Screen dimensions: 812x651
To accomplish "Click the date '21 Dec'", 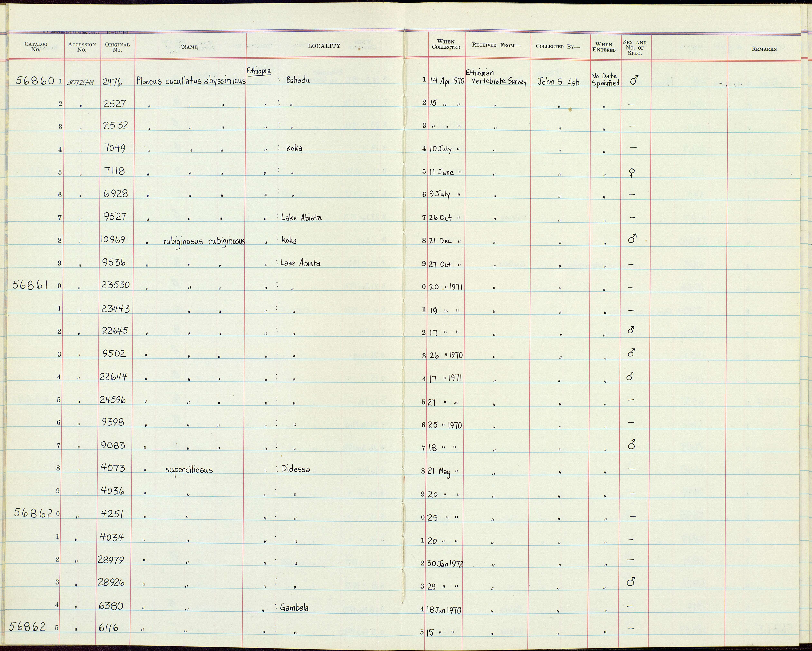I will [441, 241].
